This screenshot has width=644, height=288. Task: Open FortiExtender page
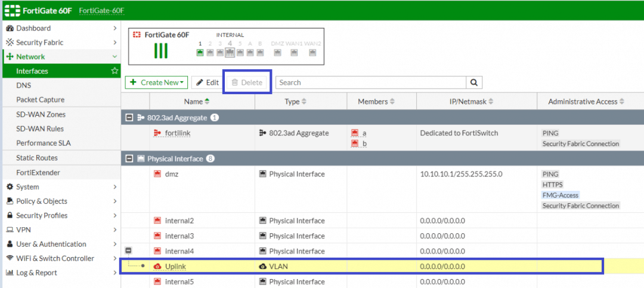coord(38,172)
